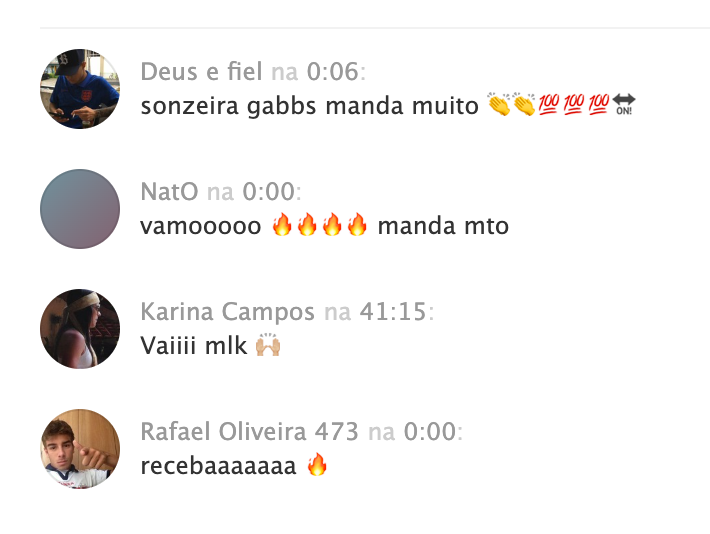Open Deus e fiel's profile avatar

point(80,89)
